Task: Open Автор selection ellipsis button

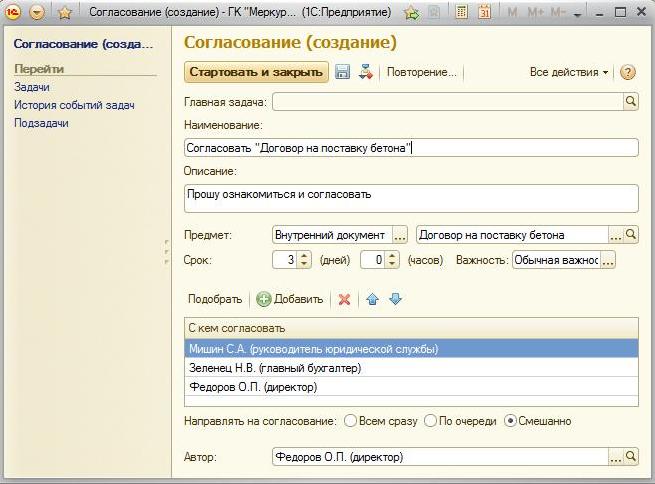Action: tap(616, 456)
